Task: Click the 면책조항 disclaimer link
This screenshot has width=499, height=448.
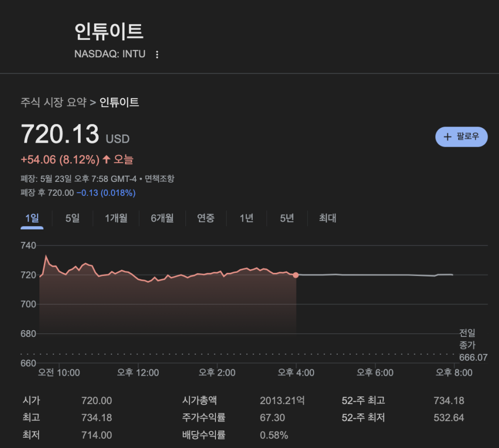Action: pyautogui.click(x=160, y=179)
